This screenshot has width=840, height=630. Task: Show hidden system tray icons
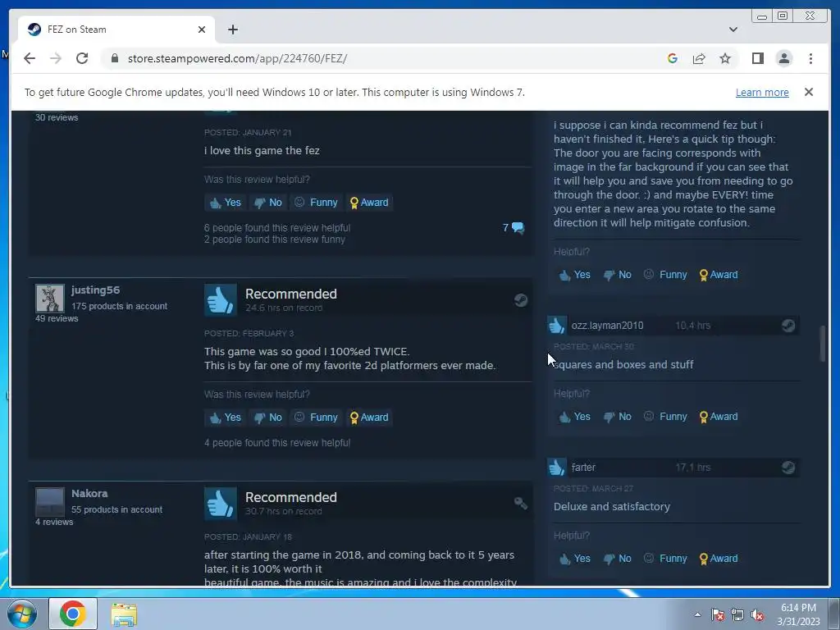pyautogui.click(x=697, y=614)
